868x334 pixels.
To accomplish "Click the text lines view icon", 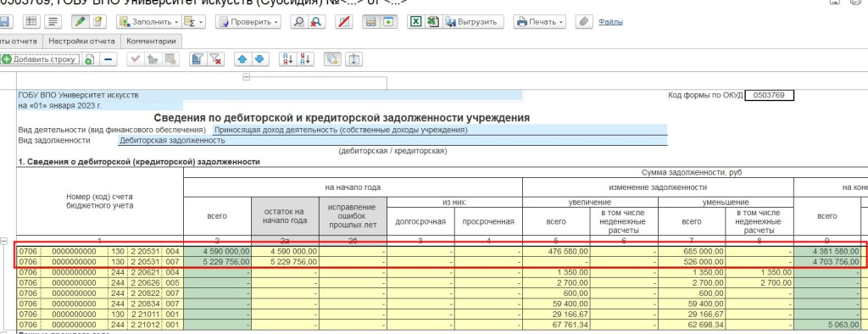I will click(x=53, y=21).
